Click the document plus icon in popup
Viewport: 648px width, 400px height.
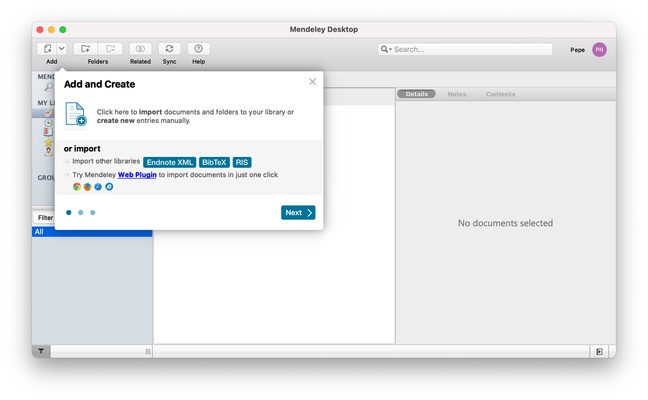point(76,114)
